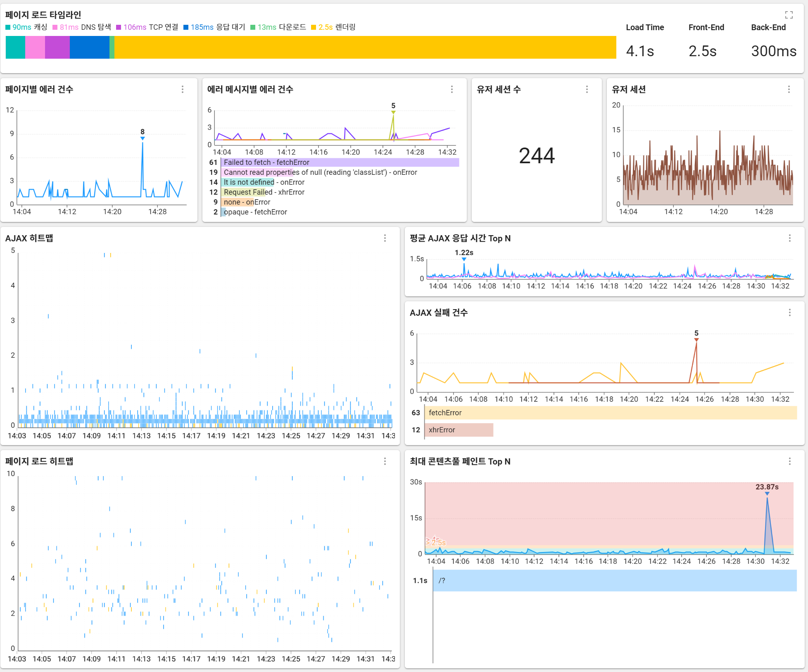Open three-dot menu of 페이지 로드 히트맵
808x672 pixels.
click(385, 461)
